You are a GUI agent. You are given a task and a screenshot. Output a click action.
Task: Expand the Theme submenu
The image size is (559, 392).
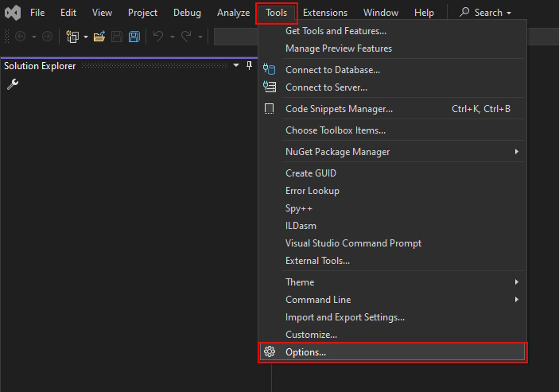tap(517, 282)
